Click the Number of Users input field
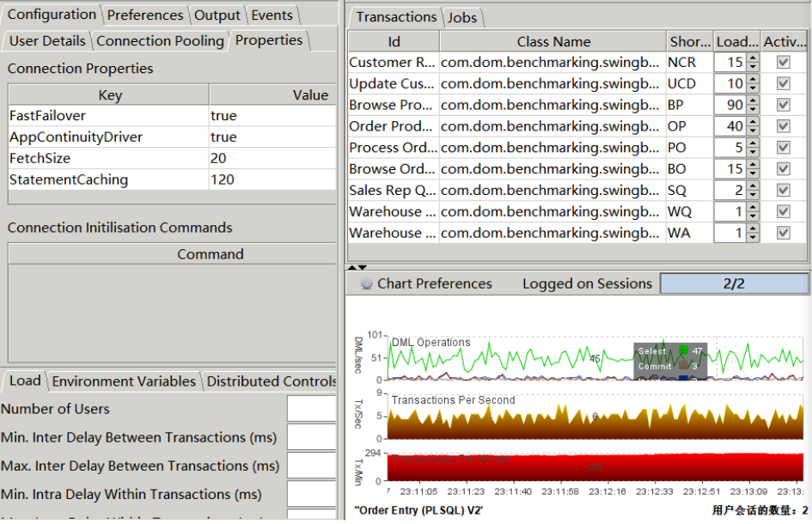Image resolution: width=812 pixels, height=524 pixels. [x=311, y=409]
